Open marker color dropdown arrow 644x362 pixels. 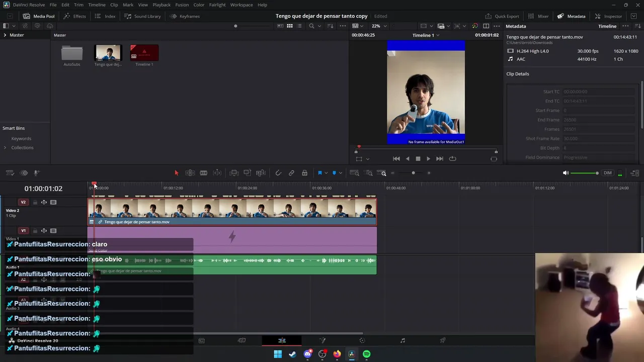(341, 173)
